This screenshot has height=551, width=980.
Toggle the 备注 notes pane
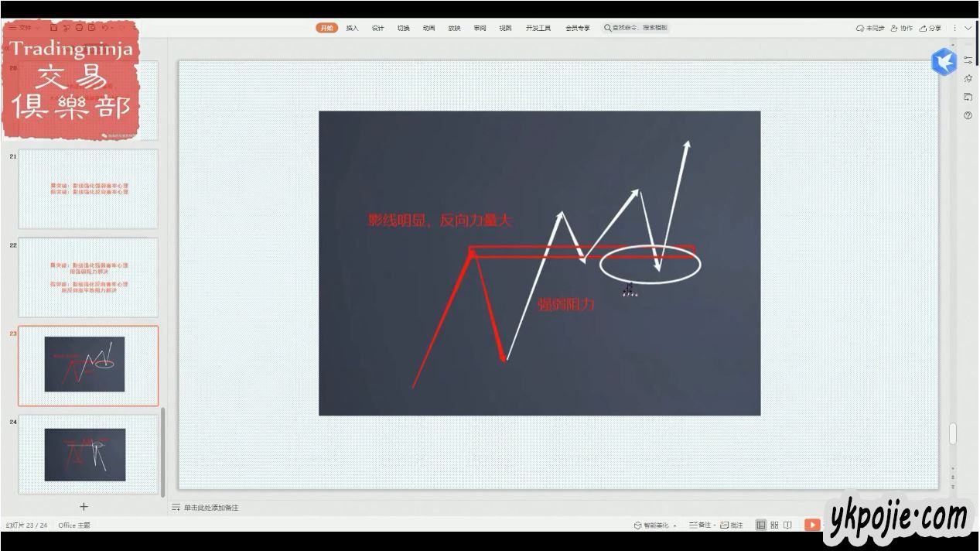700,525
